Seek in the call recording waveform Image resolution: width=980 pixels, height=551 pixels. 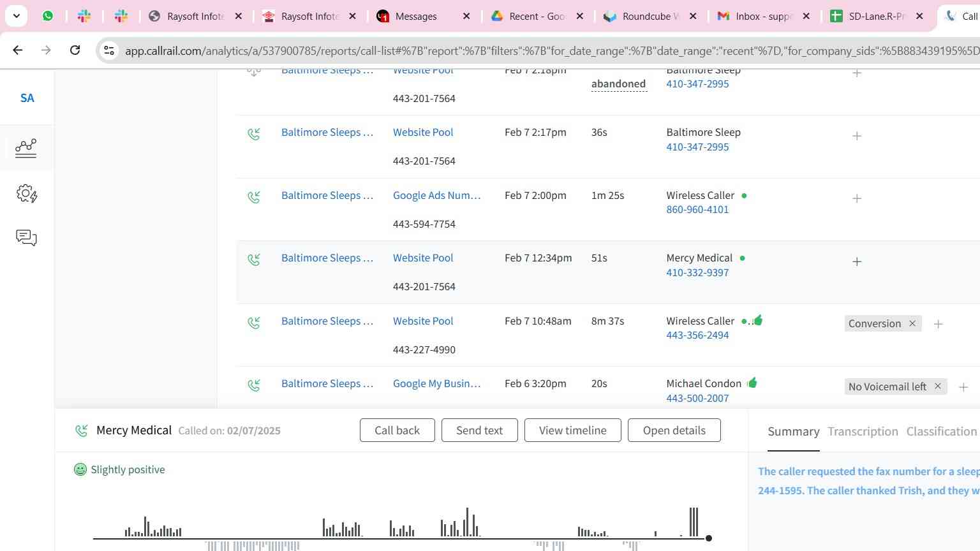click(x=401, y=528)
